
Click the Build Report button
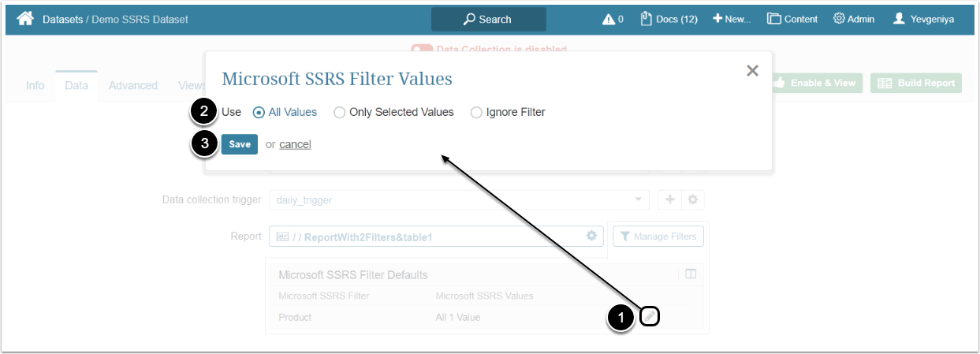(916, 83)
